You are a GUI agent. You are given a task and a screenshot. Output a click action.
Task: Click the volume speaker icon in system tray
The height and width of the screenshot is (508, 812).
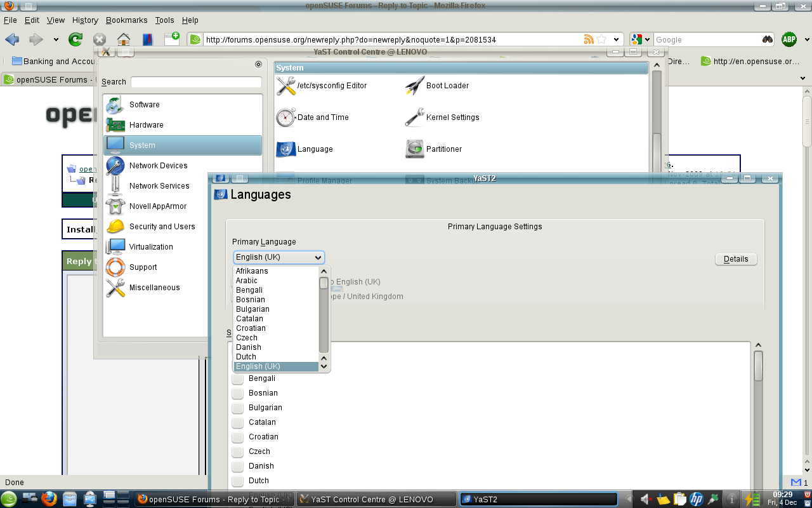click(x=646, y=499)
